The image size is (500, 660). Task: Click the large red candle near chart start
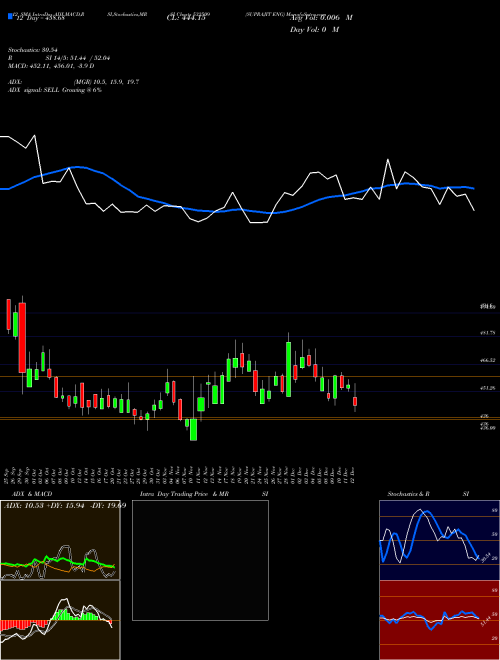(x=22, y=338)
